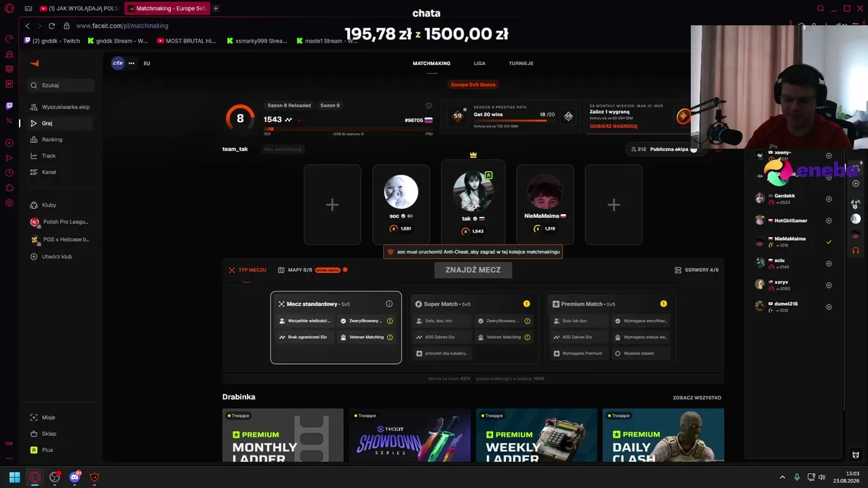The image size is (868, 488).
Task: Click the Europe 5v5 Queue badge
Action: [473, 85]
